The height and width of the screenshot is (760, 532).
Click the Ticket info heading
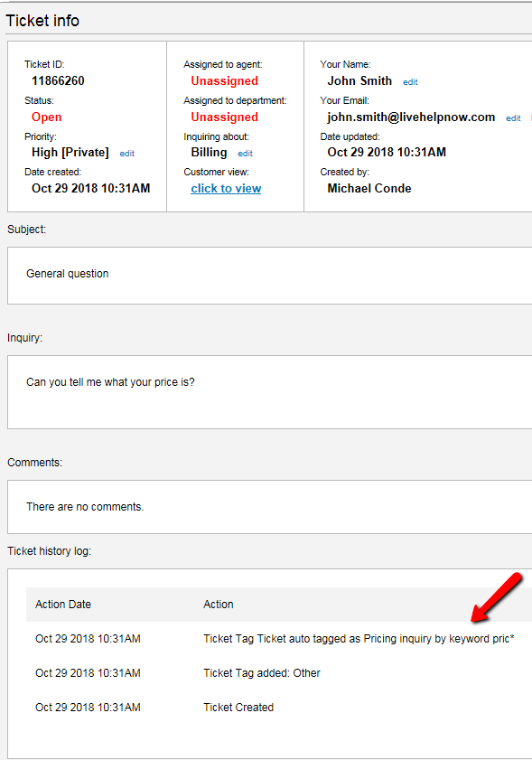[42, 21]
